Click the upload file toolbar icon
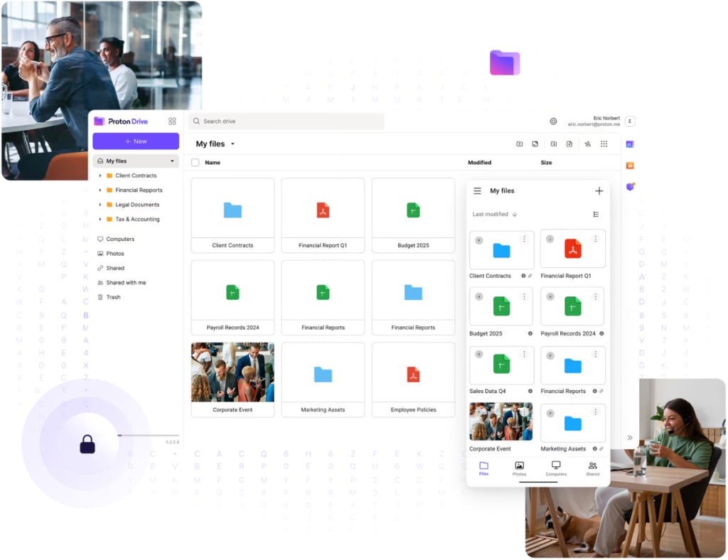The width and height of the screenshot is (728, 560). pyautogui.click(x=569, y=144)
